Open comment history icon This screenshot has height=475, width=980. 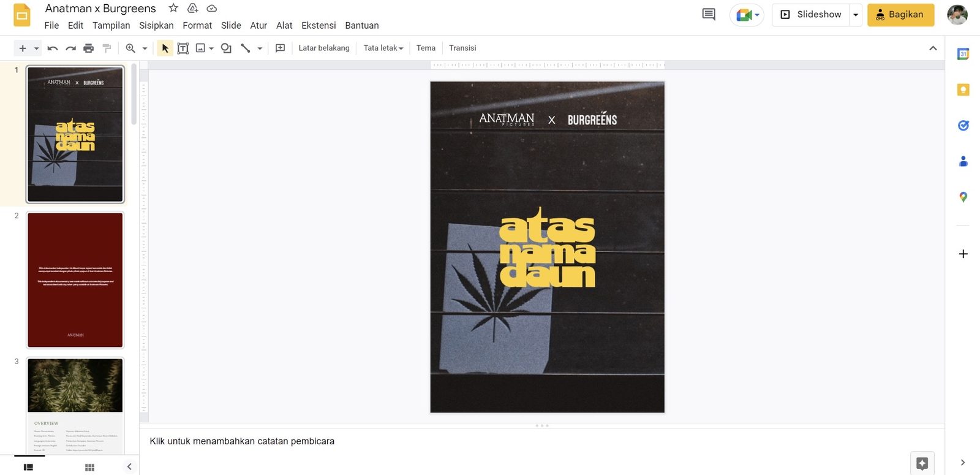point(709,14)
